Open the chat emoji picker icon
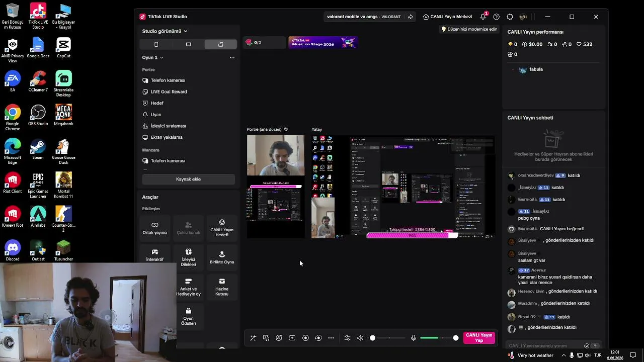This screenshot has width=644, height=362. 587,346
